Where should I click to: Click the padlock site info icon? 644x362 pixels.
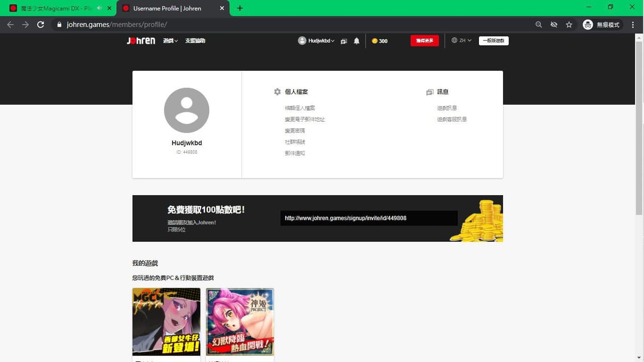point(59,25)
